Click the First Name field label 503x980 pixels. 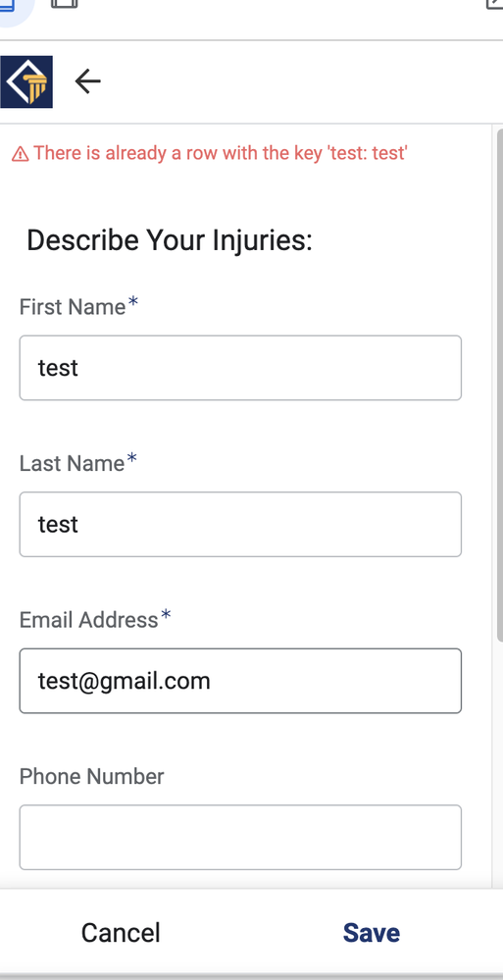click(x=73, y=307)
